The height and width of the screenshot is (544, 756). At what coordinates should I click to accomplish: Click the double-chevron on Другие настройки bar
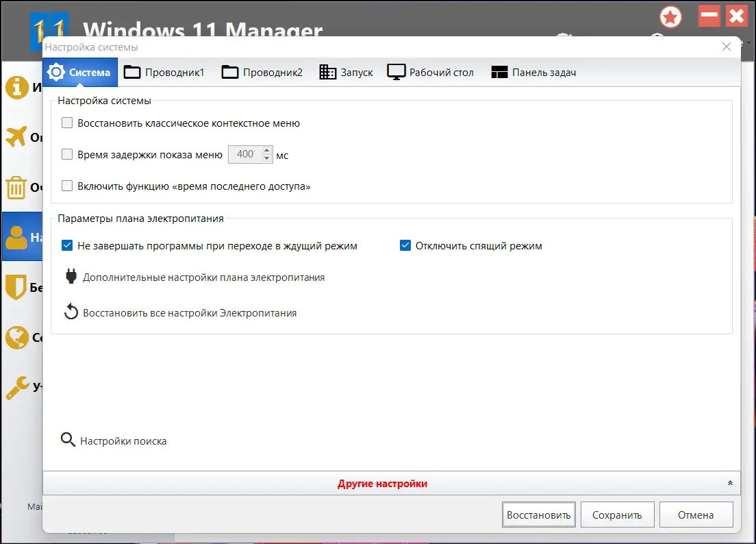tap(730, 483)
